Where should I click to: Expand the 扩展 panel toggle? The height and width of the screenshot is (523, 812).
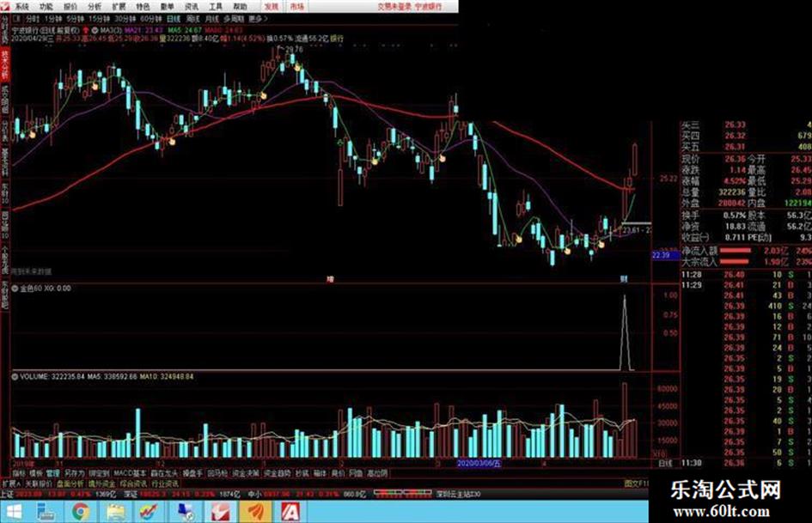pos(11,483)
